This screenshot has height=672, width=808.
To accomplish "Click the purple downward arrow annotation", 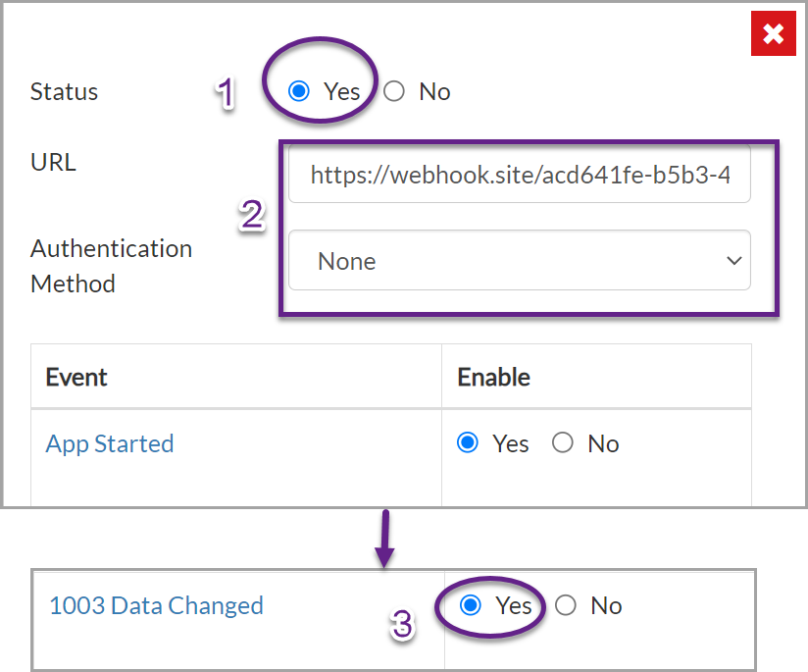I will [x=385, y=539].
